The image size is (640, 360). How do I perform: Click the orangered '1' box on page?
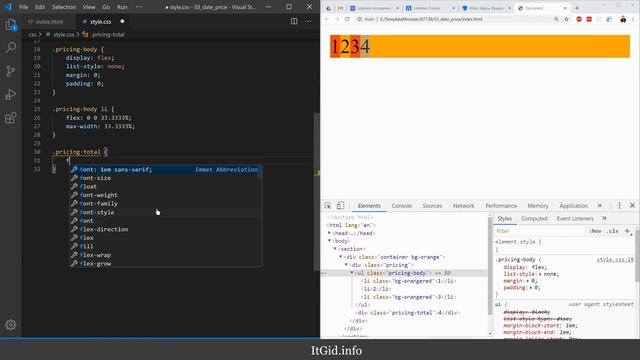pos(335,47)
